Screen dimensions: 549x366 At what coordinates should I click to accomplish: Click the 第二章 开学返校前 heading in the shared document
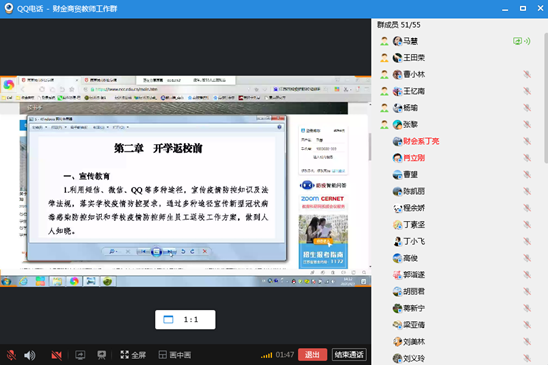158,149
